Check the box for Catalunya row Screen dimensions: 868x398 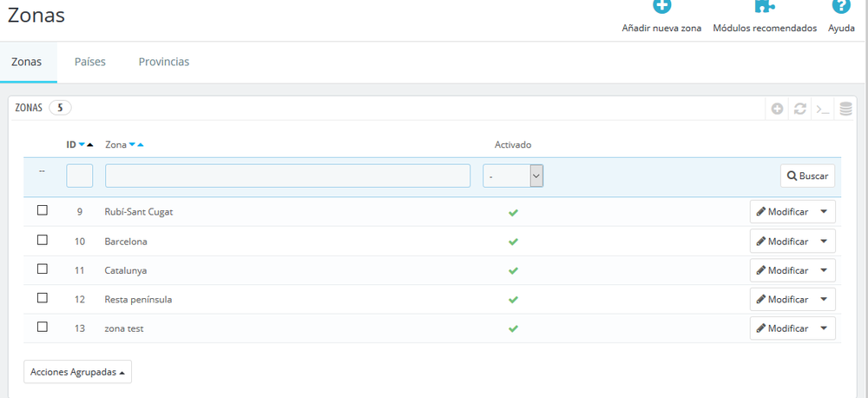click(42, 269)
